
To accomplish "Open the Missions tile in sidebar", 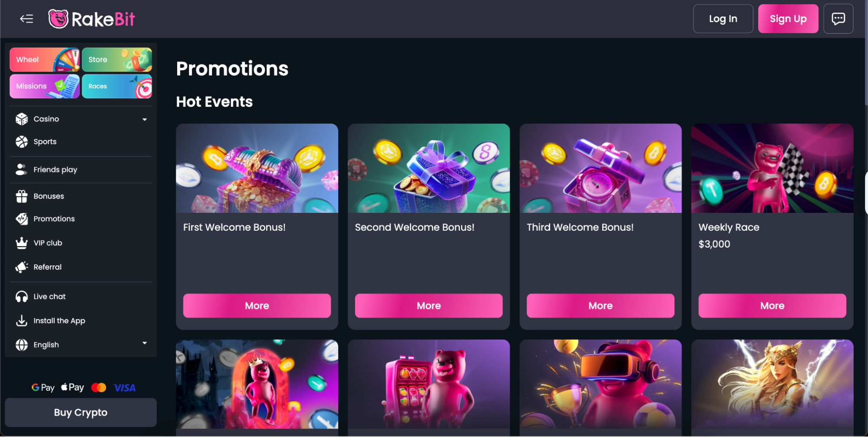I will point(45,86).
